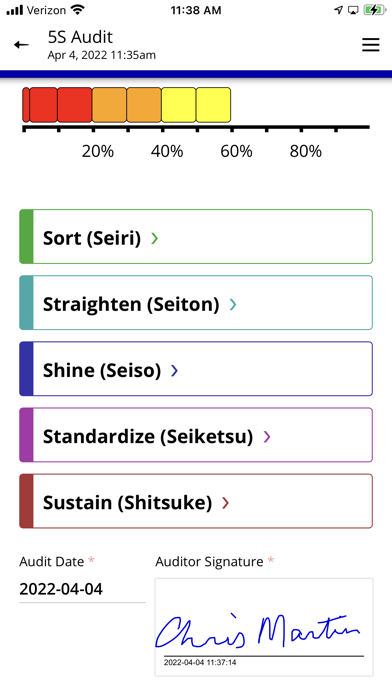
Task: Tap the battery charging icon
Action: pyautogui.click(x=375, y=10)
